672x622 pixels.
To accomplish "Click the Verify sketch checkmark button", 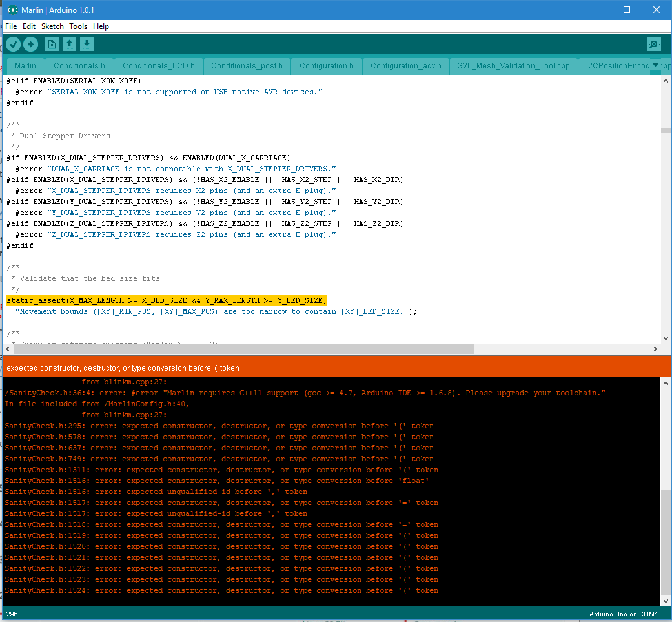I will click(14, 44).
